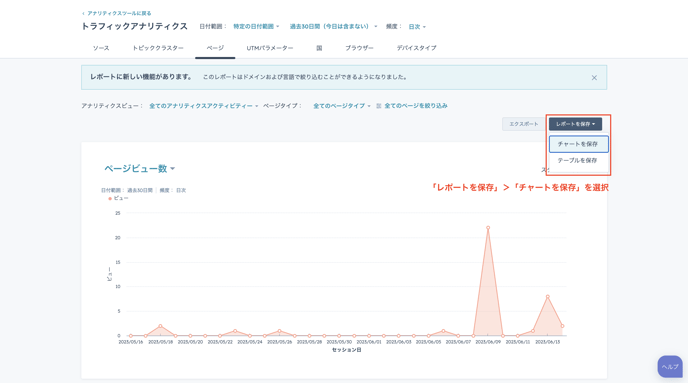The height and width of the screenshot is (383, 688).
Task: Switch to the デバイスタイプ tab
Action: click(x=416, y=48)
